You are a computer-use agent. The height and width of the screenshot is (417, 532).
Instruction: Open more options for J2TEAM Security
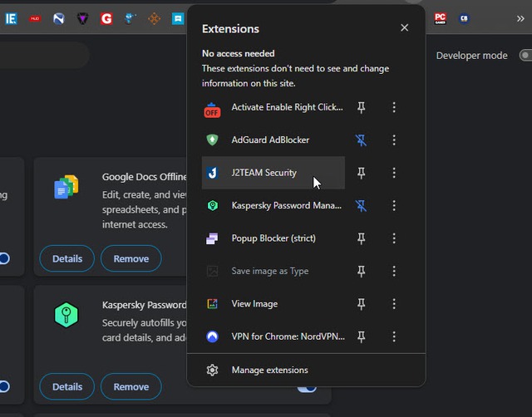coord(394,173)
